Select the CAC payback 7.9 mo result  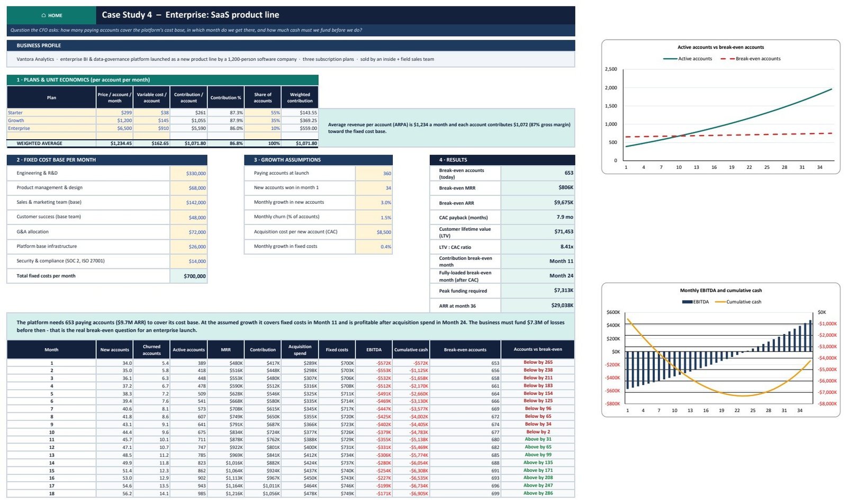click(x=538, y=218)
